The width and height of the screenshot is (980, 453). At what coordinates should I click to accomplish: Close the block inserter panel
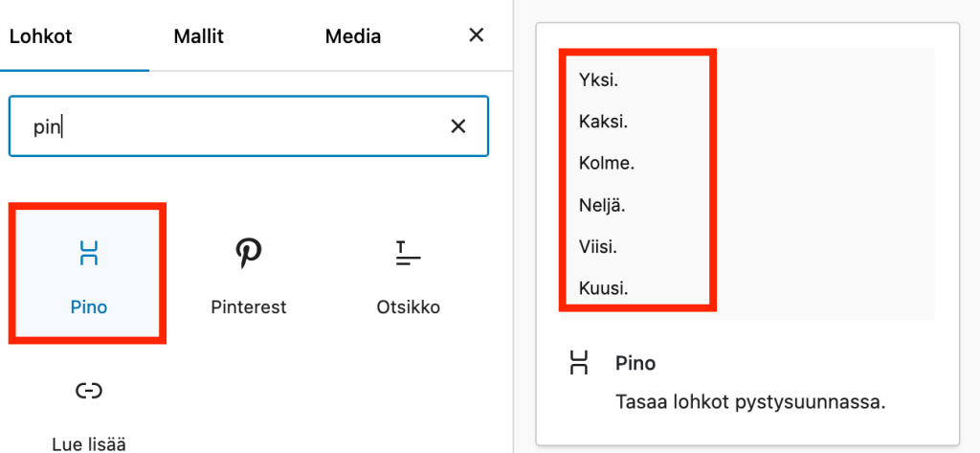[x=477, y=35]
